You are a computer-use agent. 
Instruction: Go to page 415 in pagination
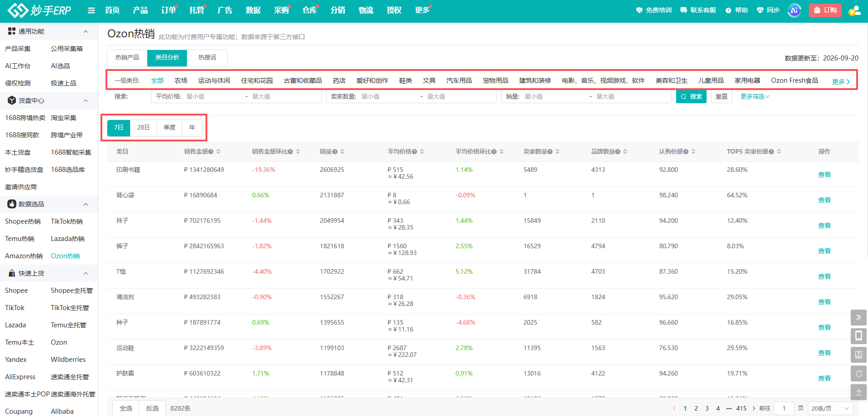click(x=742, y=408)
